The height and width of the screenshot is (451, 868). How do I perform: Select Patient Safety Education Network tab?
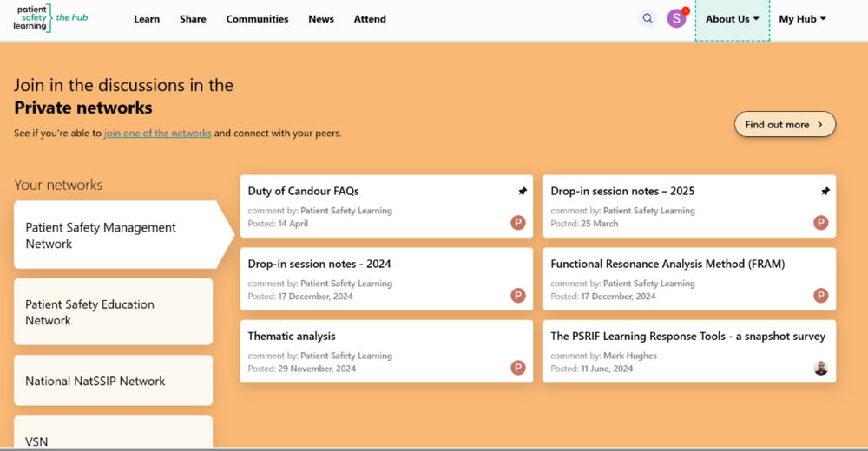pos(114,312)
